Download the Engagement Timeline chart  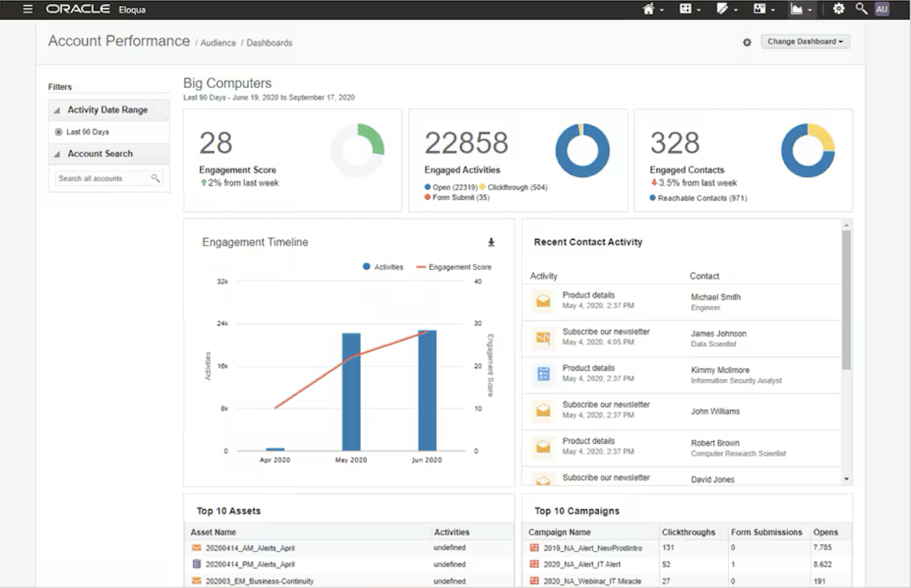491,242
